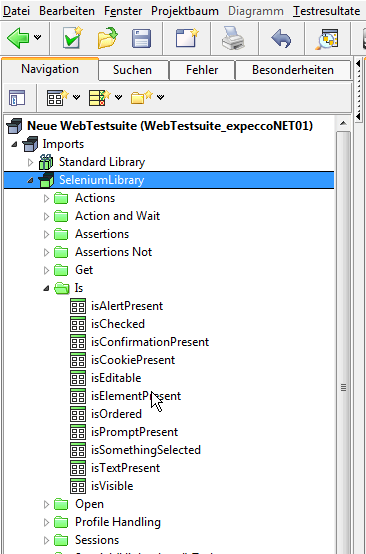
Task: Click the isVisible block icon
Action: [78, 486]
